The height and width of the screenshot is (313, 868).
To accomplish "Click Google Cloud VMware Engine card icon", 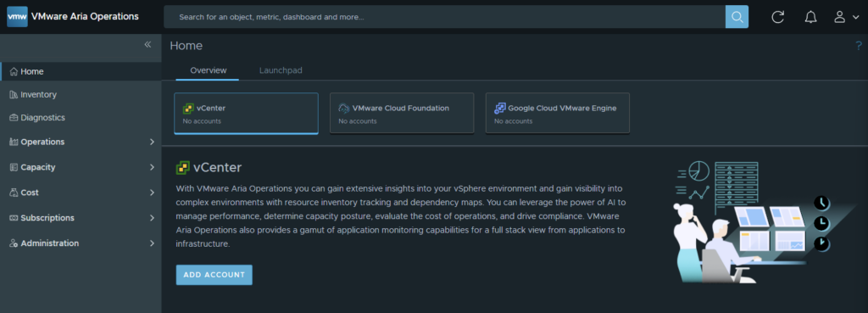I will 500,109.
